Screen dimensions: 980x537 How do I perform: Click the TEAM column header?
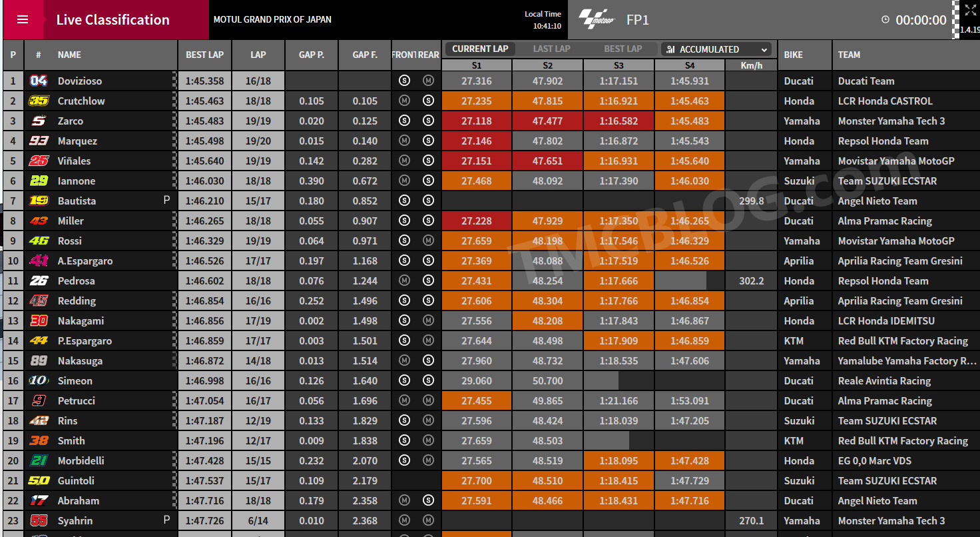pyautogui.click(x=849, y=55)
